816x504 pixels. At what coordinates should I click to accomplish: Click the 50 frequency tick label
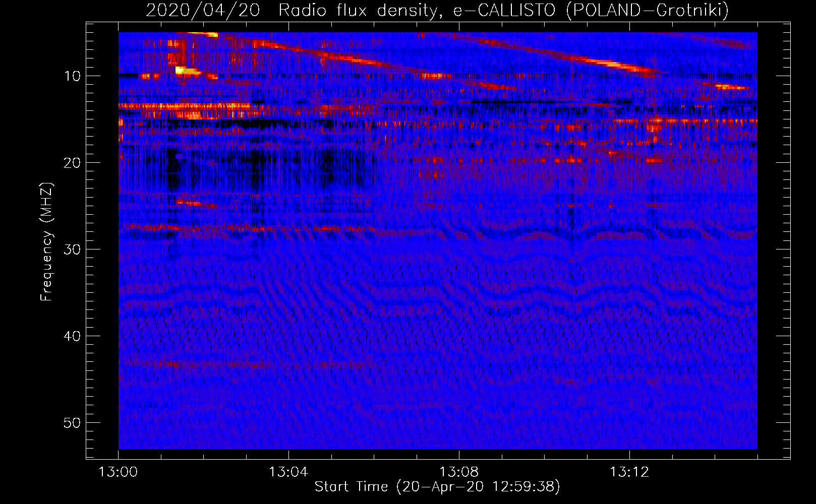point(73,423)
